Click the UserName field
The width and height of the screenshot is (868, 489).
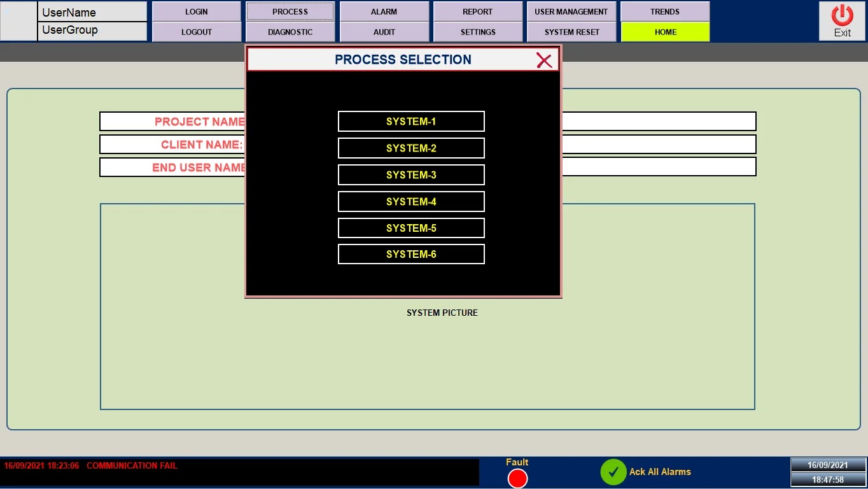(92, 12)
